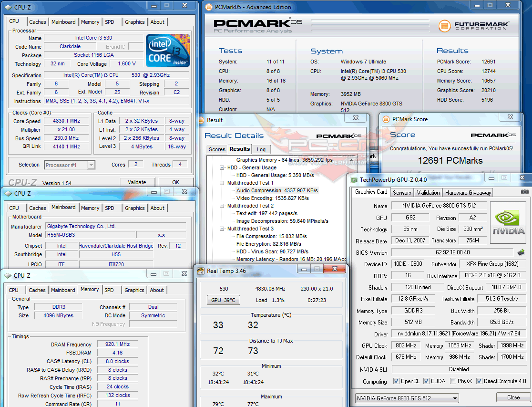Click the scroll-up arrow in Result Details
The width and height of the screenshot is (532, 407).
point(351,160)
